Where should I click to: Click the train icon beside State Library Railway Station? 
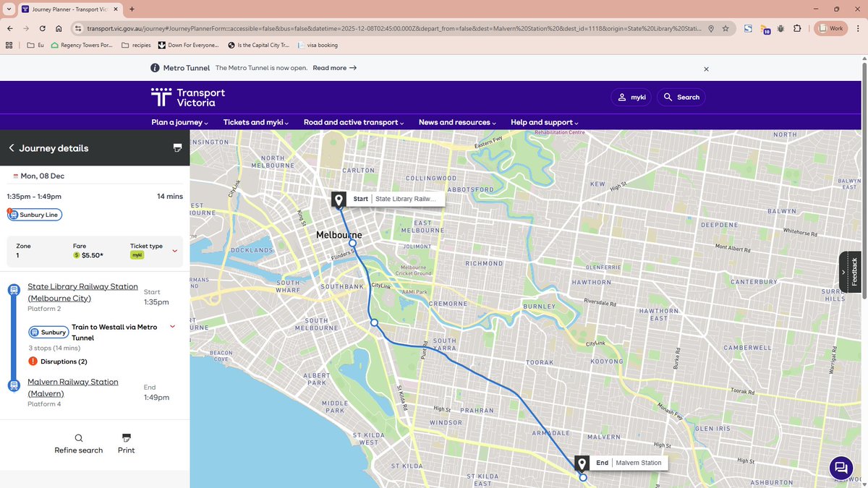click(x=13, y=291)
